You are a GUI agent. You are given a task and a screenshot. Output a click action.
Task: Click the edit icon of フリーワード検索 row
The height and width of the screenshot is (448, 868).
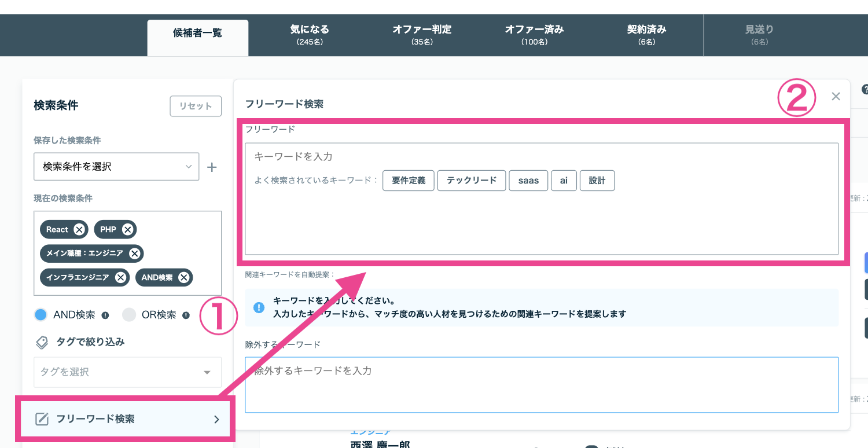pyautogui.click(x=42, y=419)
